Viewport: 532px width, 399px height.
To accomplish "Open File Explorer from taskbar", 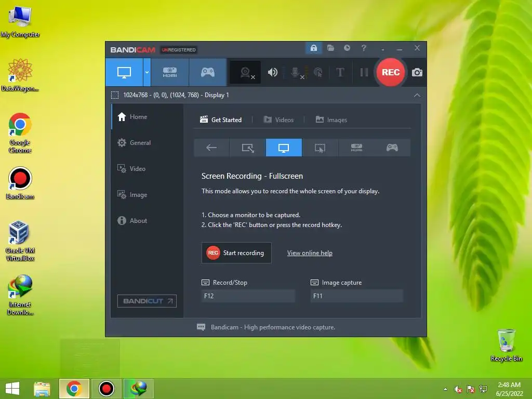I will coord(42,389).
